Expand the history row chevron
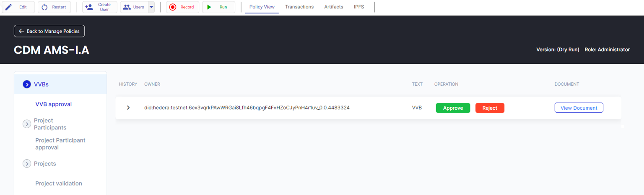 [128, 108]
